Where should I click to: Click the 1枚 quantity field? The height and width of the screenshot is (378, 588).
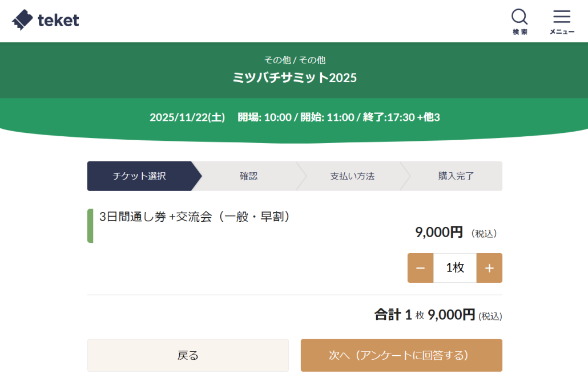[455, 268]
